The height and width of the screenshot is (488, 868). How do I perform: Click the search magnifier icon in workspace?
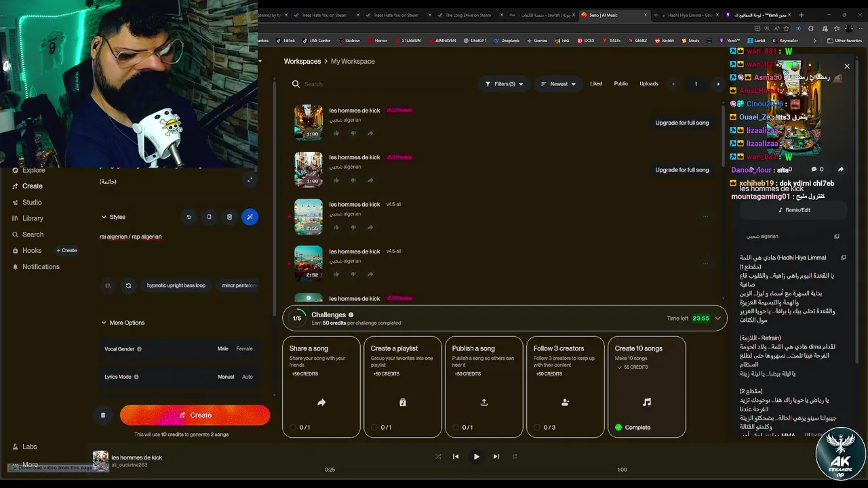(296, 84)
